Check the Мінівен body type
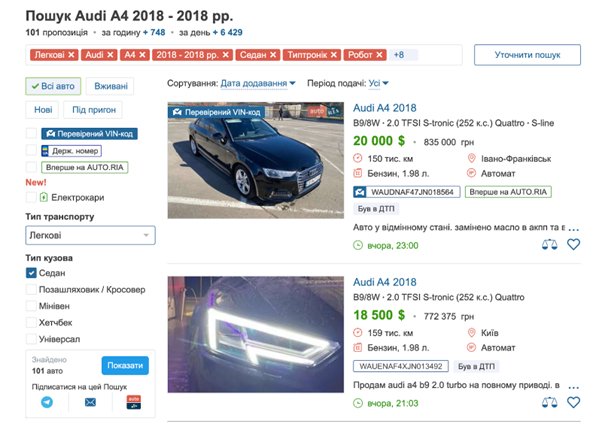Image resolution: width=602 pixels, height=427 pixels. pyautogui.click(x=31, y=306)
